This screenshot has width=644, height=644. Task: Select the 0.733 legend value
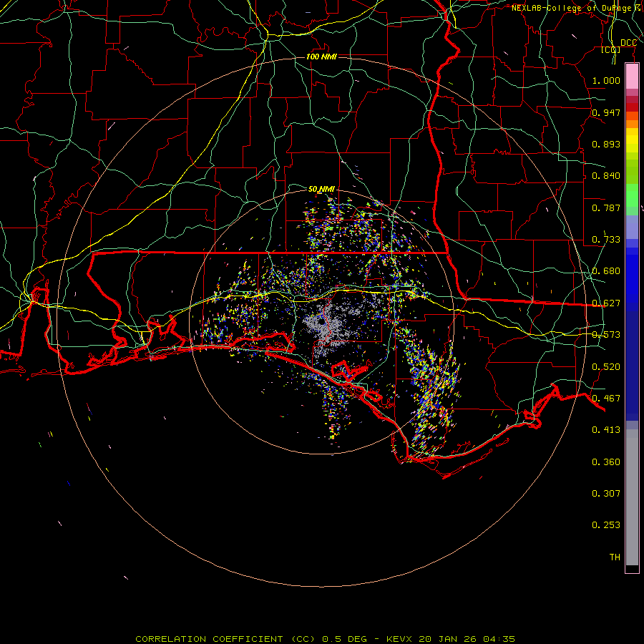[x=606, y=240]
